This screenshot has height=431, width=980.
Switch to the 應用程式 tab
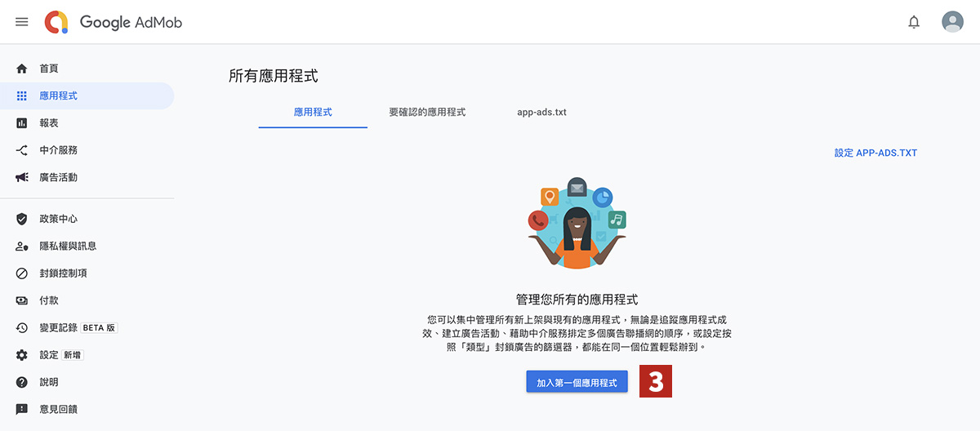coord(313,112)
